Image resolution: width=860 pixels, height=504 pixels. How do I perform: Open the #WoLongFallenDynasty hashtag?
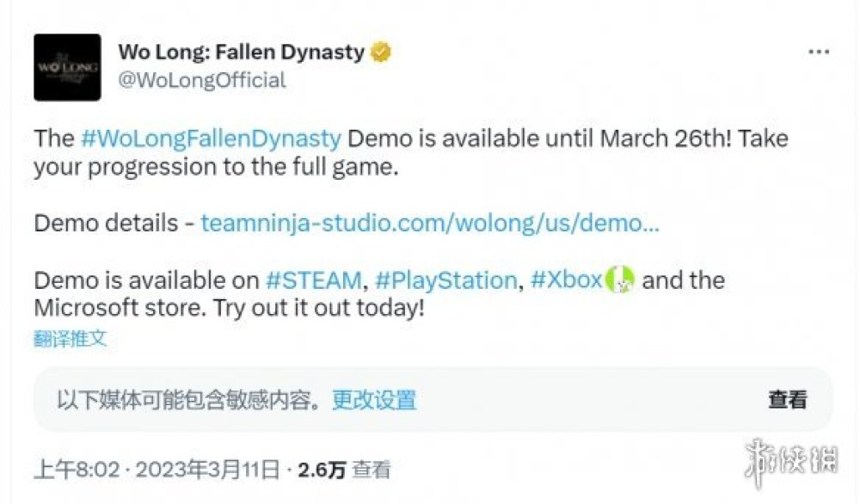pos(211,138)
